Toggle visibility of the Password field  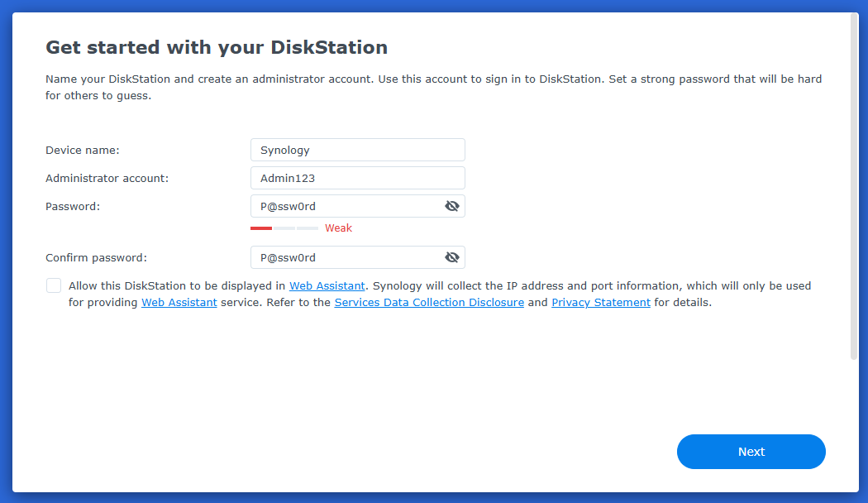pyautogui.click(x=451, y=206)
